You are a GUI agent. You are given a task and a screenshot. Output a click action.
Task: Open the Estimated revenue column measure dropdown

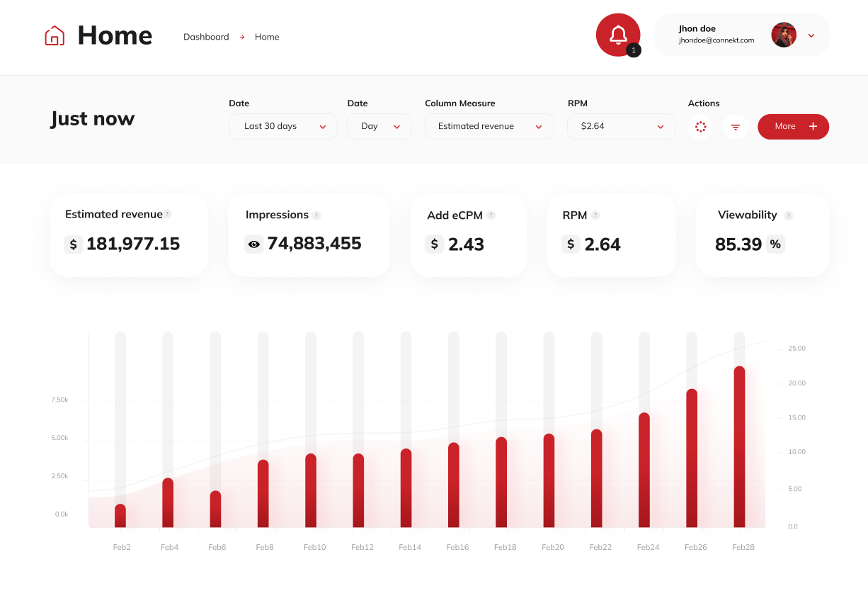(x=490, y=126)
